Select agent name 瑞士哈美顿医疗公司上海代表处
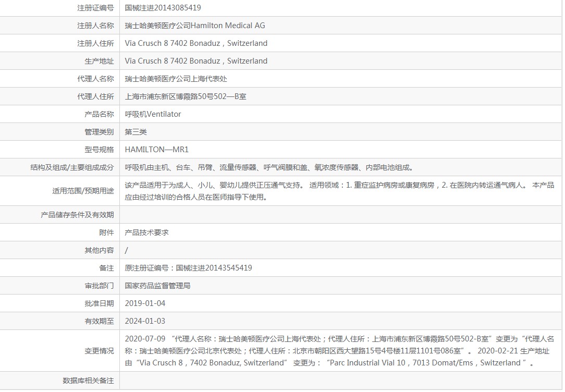The image size is (565, 392). [x=176, y=79]
